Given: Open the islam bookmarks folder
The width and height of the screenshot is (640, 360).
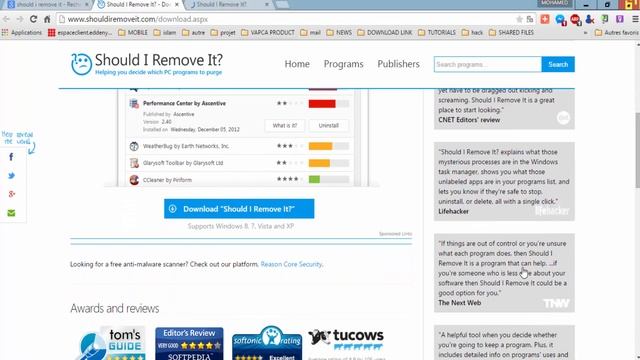Looking at the screenshot, I should tap(164, 33).
